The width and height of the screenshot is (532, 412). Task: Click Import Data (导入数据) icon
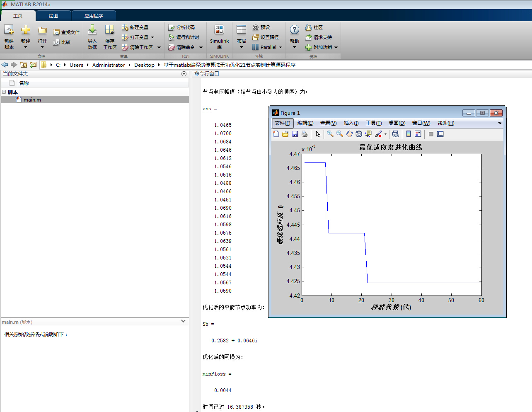point(92,30)
